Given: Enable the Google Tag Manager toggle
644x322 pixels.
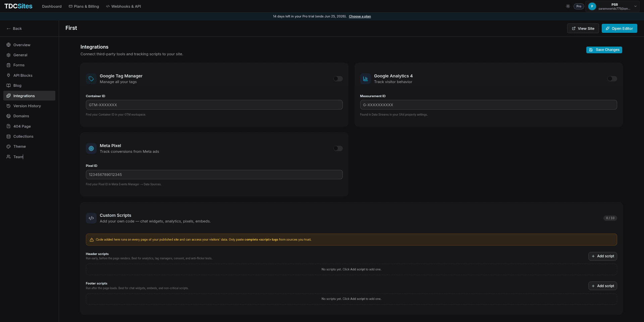Looking at the screenshot, I should pyautogui.click(x=338, y=79).
